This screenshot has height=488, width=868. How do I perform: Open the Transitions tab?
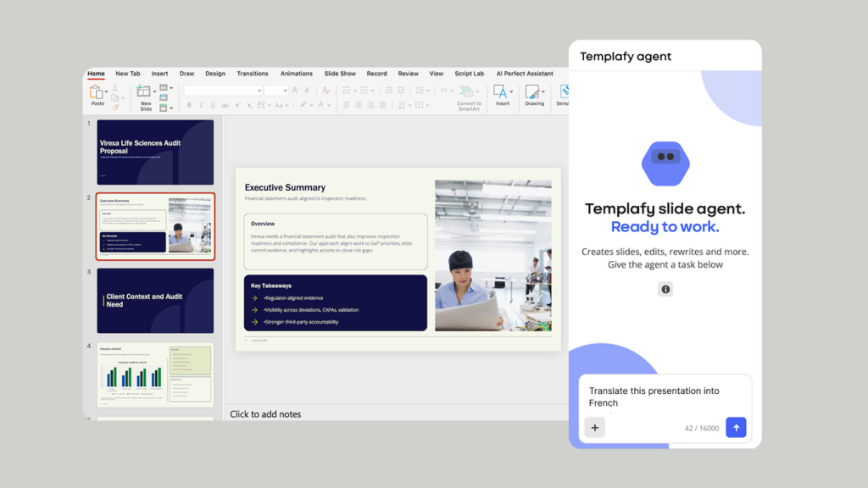click(x=253, y=74)
